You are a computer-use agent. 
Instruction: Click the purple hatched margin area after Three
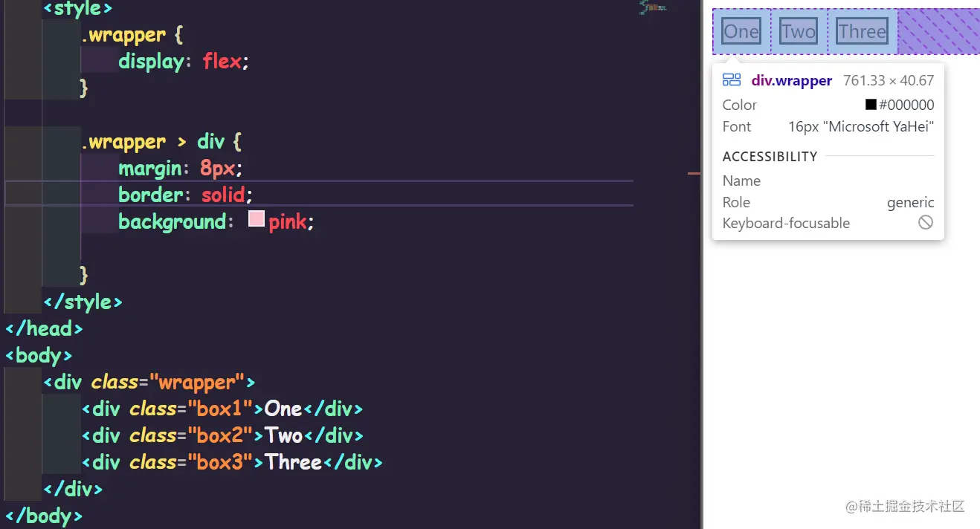pyautogui.click(x=937, y=31)
